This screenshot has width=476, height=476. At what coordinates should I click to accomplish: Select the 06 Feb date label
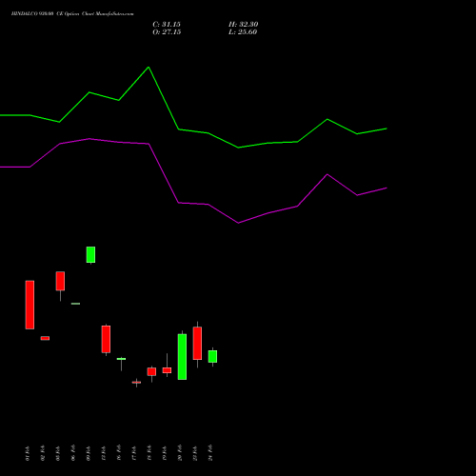(x=73, y=453)
